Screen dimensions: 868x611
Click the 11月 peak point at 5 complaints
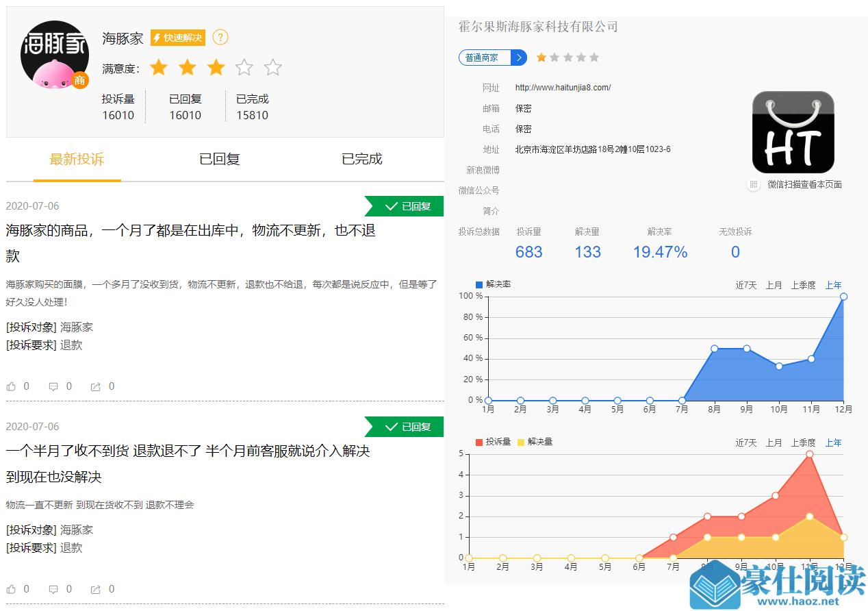point(809,454)
